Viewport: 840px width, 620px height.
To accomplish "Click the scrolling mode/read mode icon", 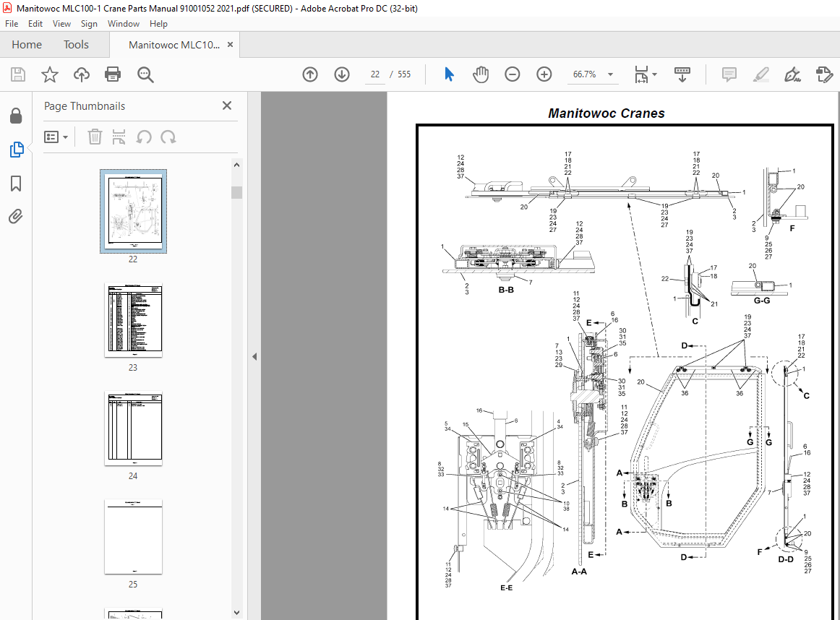I will (x=682, y=74).
